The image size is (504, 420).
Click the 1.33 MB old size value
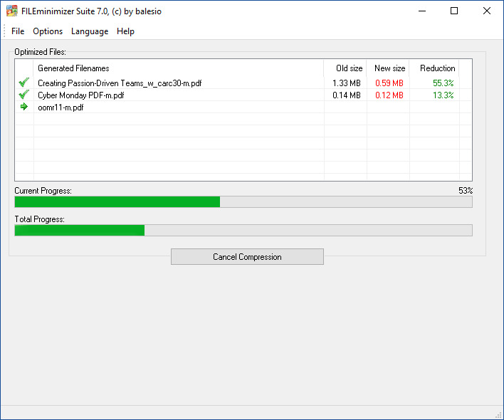tap(347, 83)
